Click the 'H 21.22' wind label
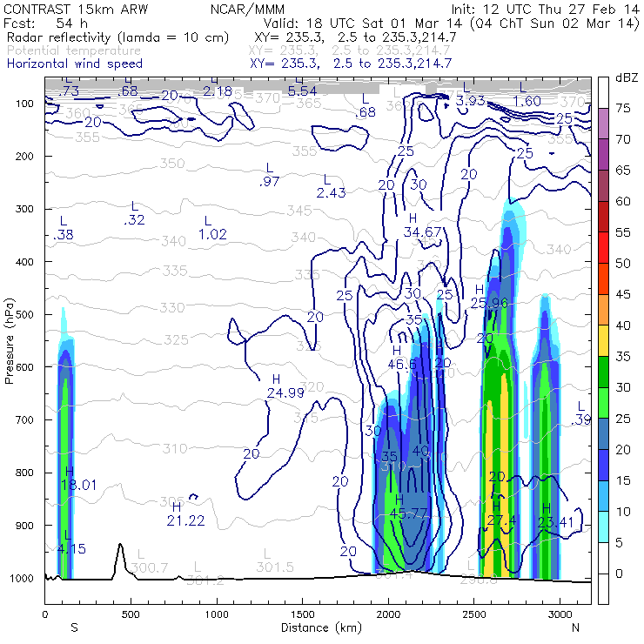This screenshot has height=644, width=644. [x=185, y=513]
